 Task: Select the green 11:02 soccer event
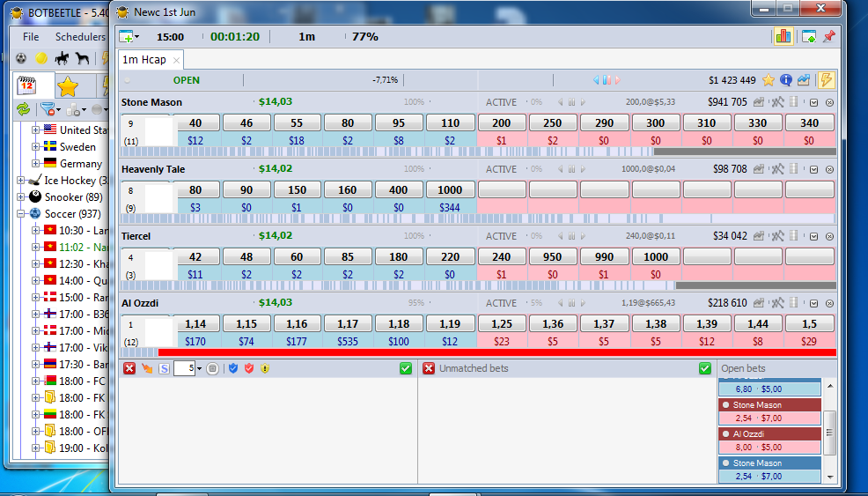[x=83, y=248]
